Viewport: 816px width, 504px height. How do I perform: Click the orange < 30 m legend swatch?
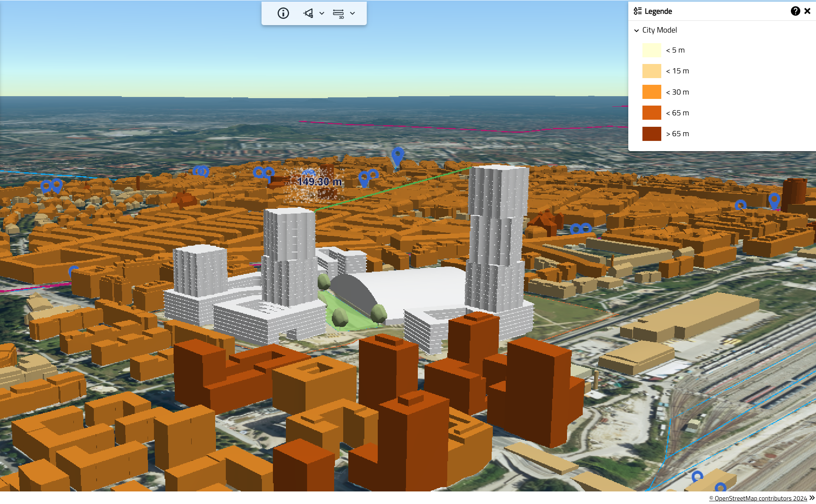click(651, 92)
